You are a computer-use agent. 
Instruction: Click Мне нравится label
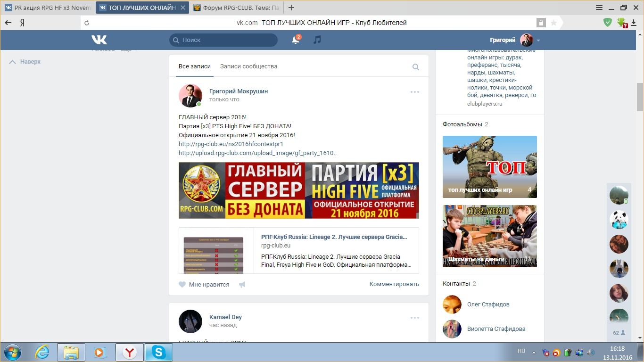tap(209, 285)
